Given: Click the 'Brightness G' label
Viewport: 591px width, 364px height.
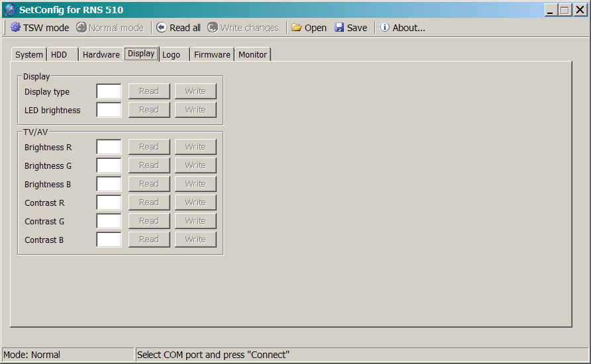Looking at the screenshot, I should [48, 166].
